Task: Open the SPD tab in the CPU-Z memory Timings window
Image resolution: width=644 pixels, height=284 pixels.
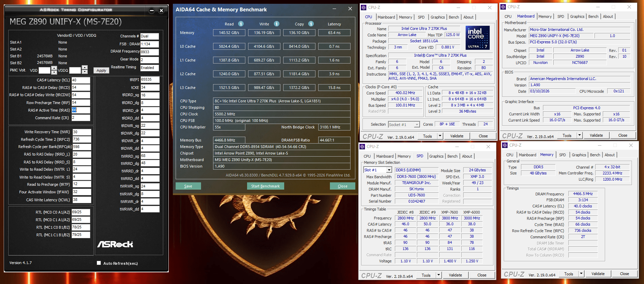Action: point(562,155)
